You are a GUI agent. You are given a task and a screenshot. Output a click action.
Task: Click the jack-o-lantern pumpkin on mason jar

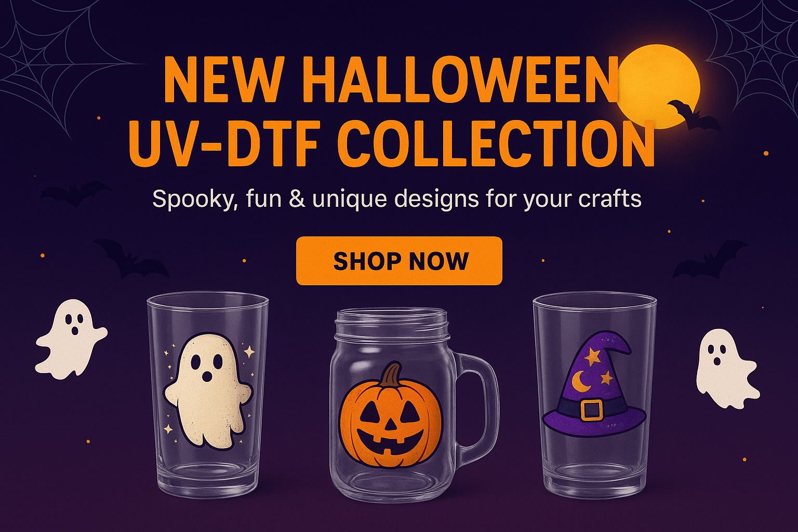tap(391, 415)
